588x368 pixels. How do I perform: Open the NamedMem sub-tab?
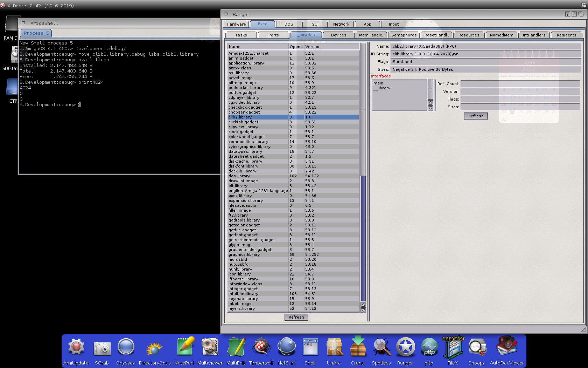point(501,35)
